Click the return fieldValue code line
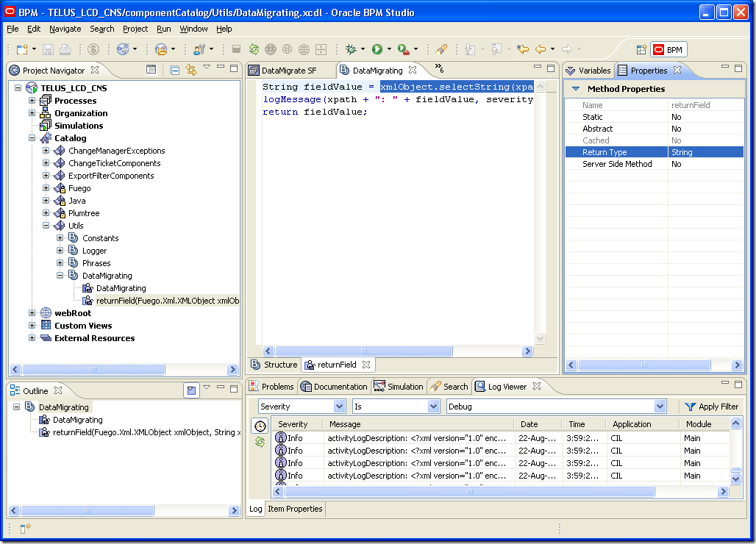 (x=315, y=112)
